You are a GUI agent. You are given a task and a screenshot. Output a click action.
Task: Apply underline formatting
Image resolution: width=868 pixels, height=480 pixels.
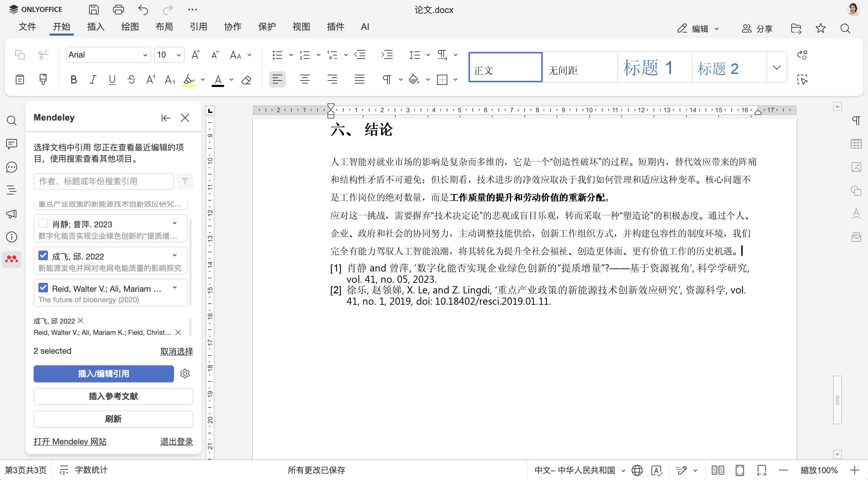tap(112, 80)
